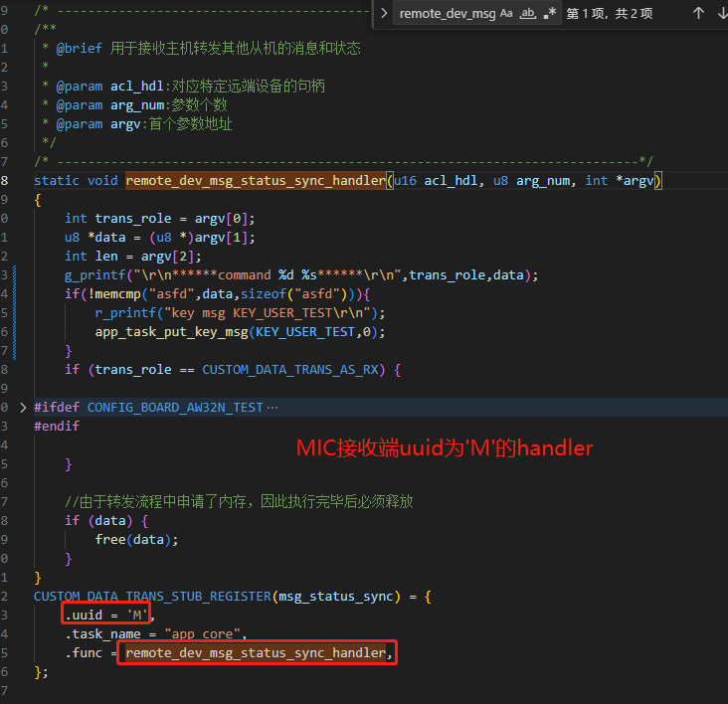Viewport: 728px width, 704px height.
Task: Click the @brief comment line
Action: [x=201, y=49]
